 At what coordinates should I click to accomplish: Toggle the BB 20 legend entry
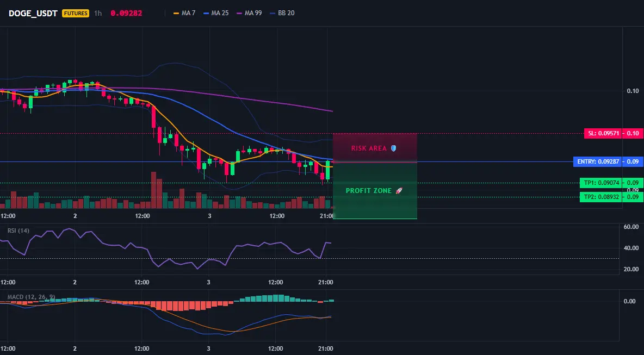282,13
